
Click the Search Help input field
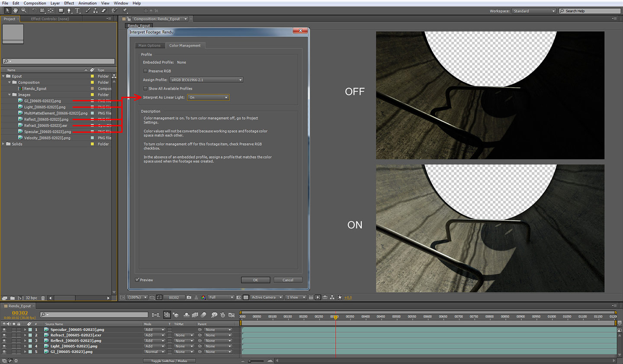click(x=590, y=11)
